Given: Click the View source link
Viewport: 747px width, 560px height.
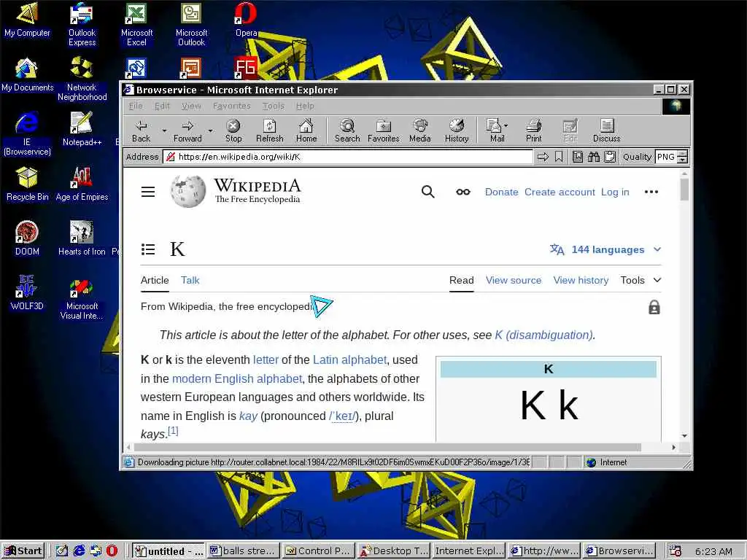Looking at the screenshot, I should point(514,280).
